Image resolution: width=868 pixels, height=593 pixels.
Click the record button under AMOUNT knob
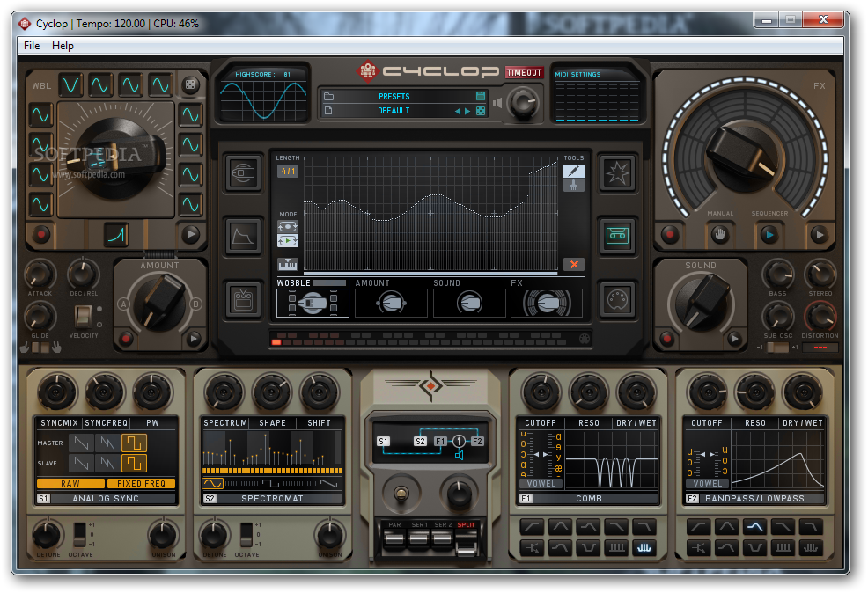(x=126, y=339)
